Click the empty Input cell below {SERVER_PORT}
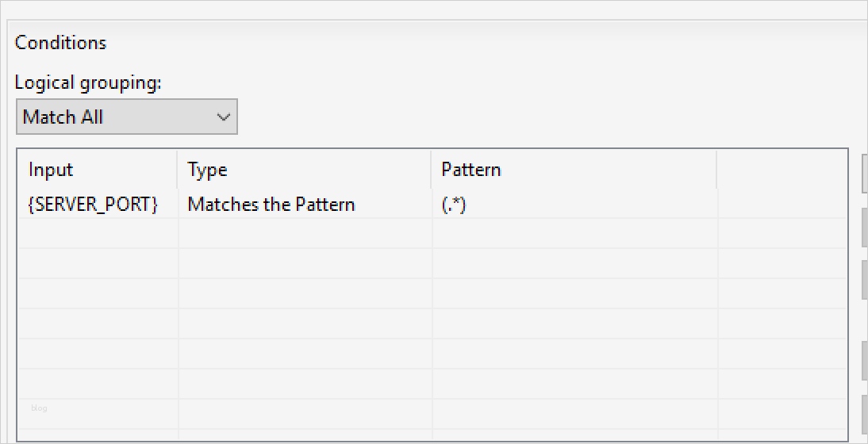 click(98, 234)
